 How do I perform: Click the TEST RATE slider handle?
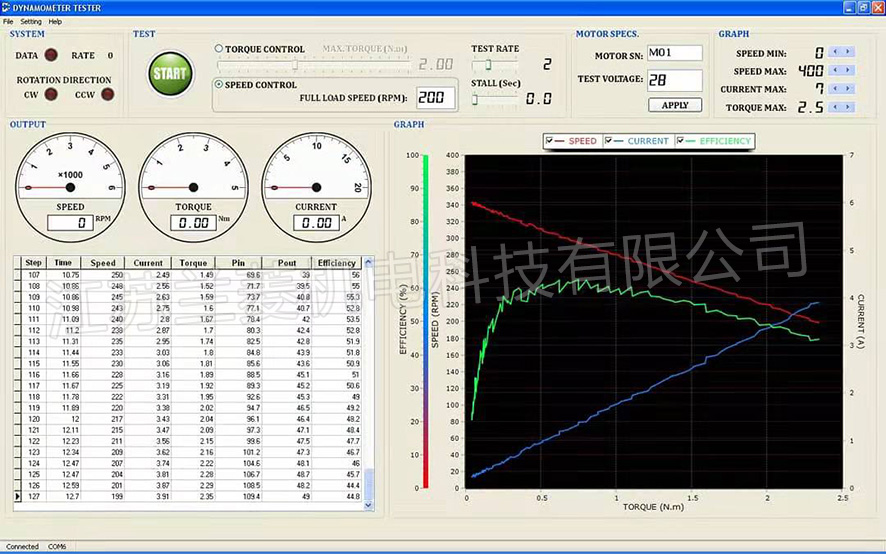tap(487, 65)
